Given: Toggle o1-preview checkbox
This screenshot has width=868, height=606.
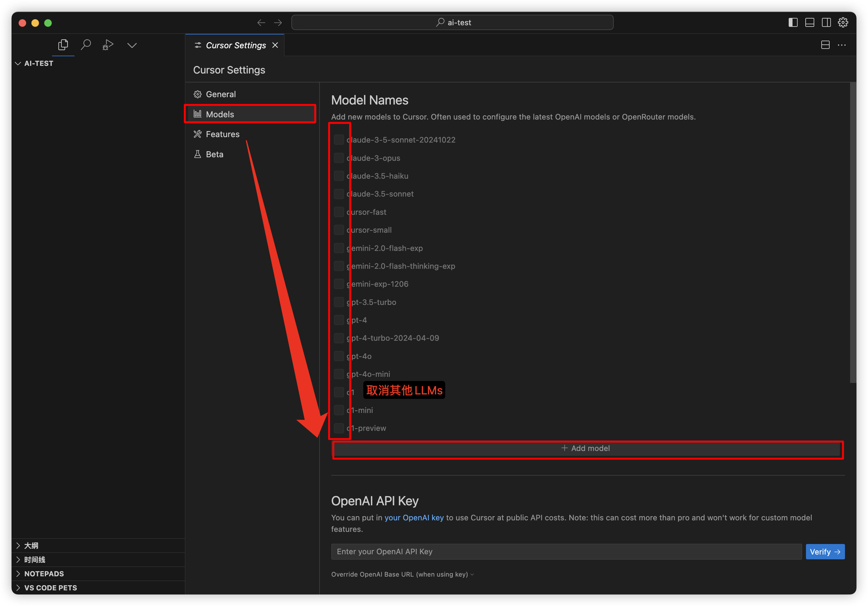Looking at the screenshot, I should coord(339,428).
